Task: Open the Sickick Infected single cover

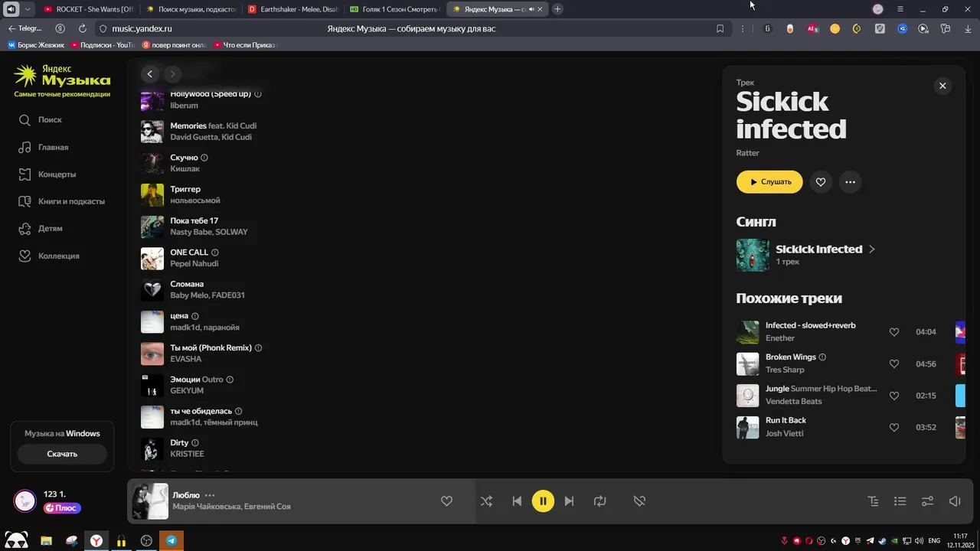Action: click(753, 255)
